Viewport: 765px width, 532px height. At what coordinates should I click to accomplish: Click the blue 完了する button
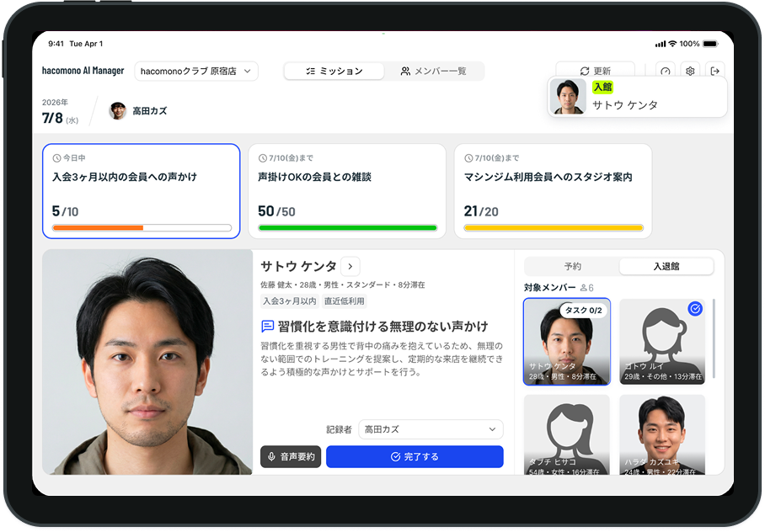pos(415,457)
